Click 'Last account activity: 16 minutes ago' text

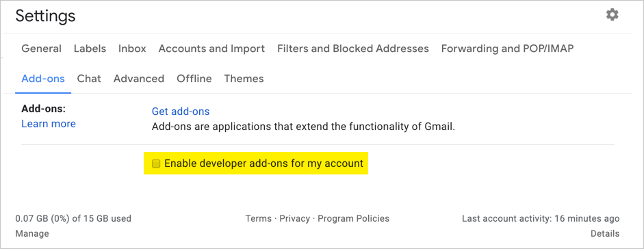point(541,219)
